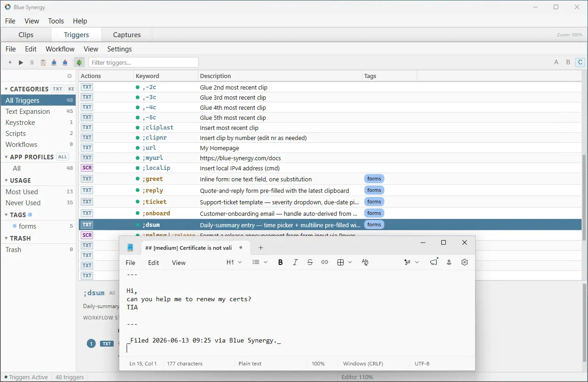The image size is (588, 382).
Task: Click the account profile icon in Notepad
Action: 449,262
